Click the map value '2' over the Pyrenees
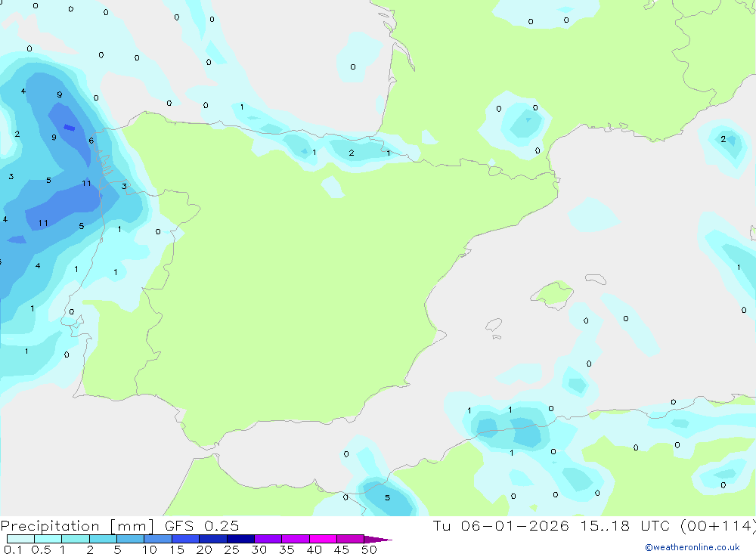This screenshot has width=756, height=554. 351,153
